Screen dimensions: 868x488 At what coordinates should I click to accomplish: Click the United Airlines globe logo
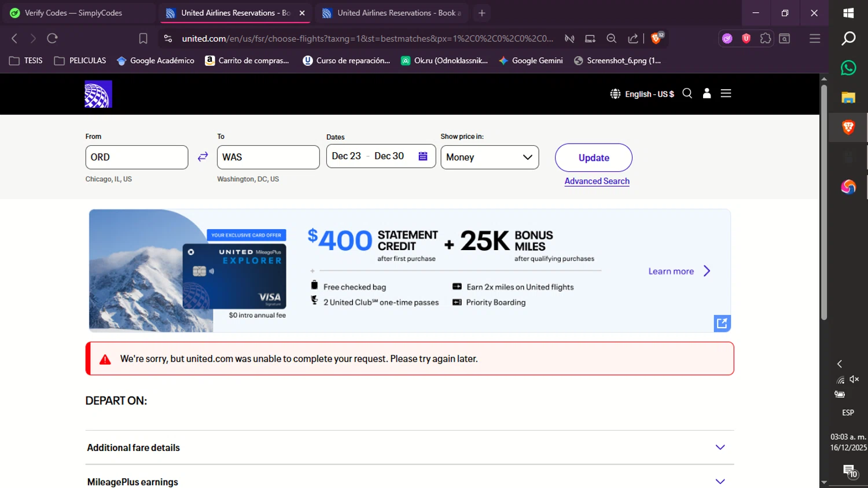pos(98,94)
